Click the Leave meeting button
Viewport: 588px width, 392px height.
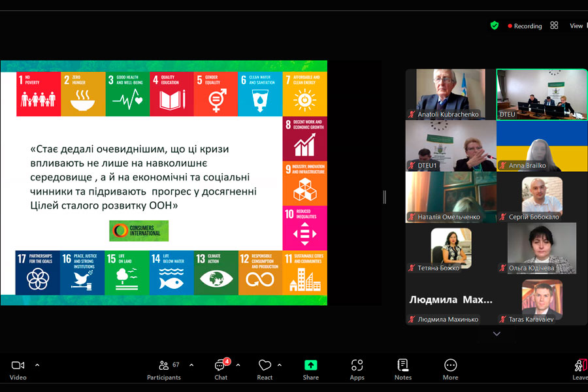pyautogui.click(x=581, y=370)
